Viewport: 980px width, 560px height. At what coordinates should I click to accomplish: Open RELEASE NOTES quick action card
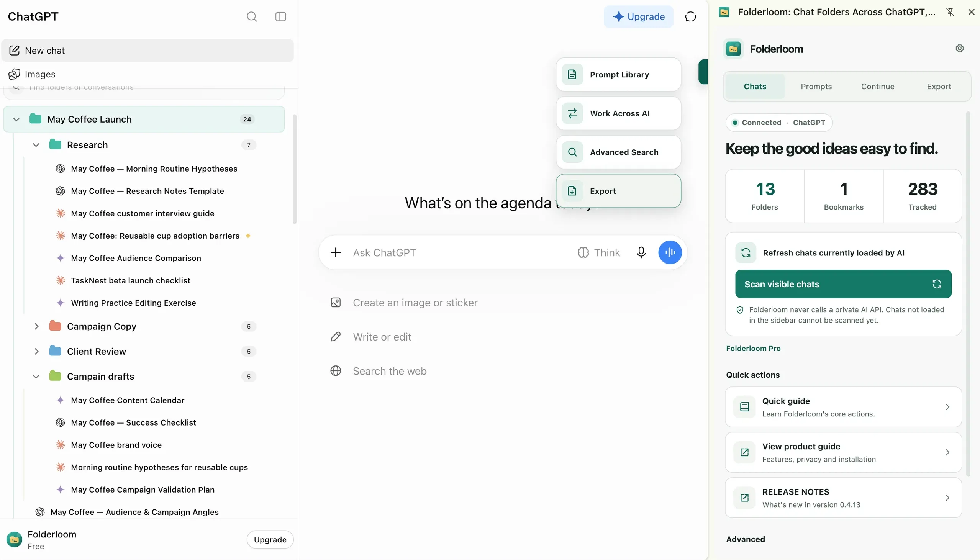click(843, 498)
